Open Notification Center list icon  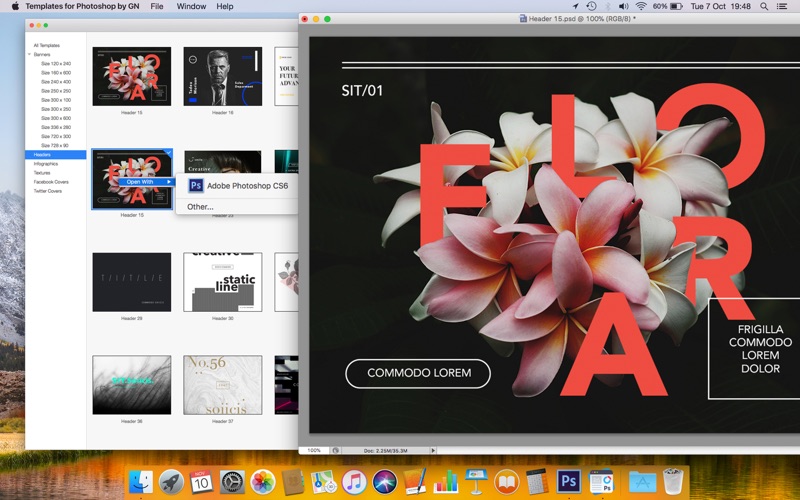click(782, 6)
